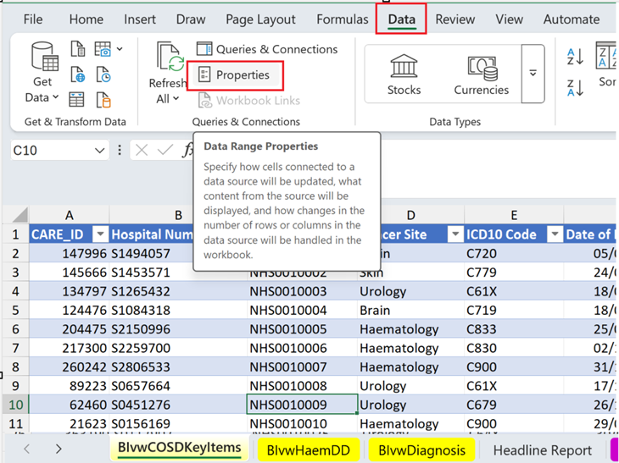Open the Queries & Connections pane
This screenshot has width=619, height=463.
pos(267,49)
